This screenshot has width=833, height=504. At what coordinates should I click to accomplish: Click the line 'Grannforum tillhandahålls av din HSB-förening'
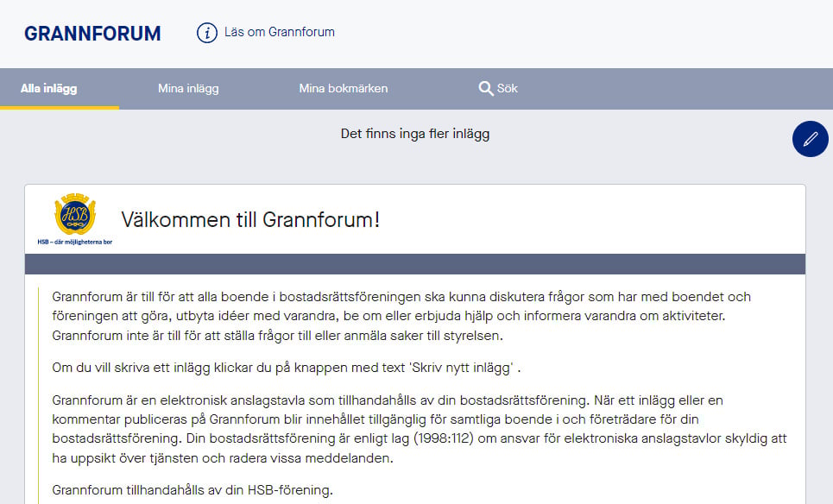[192, 490]
